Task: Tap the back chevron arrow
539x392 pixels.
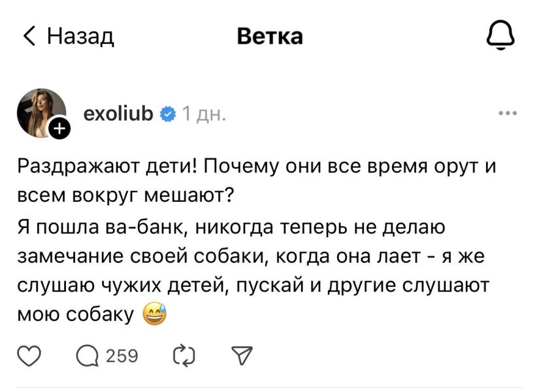Action: pyautogui.click(x=29, y=36)
